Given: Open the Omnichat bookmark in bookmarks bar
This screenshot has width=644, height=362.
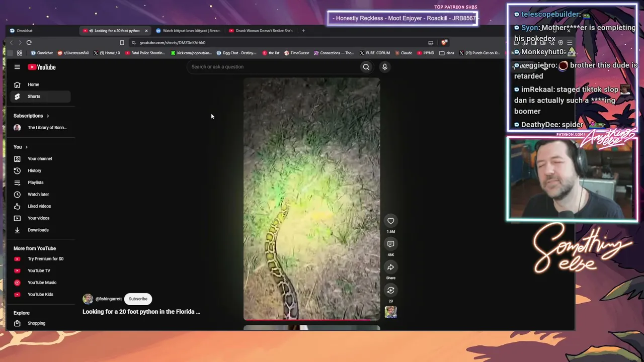Looking at the screenshot, I should pos(42,53).
